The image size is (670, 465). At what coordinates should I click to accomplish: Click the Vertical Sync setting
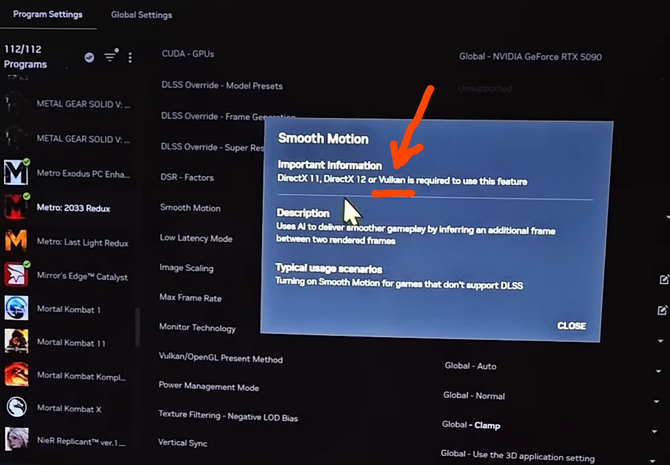click(x=182, y=443)
